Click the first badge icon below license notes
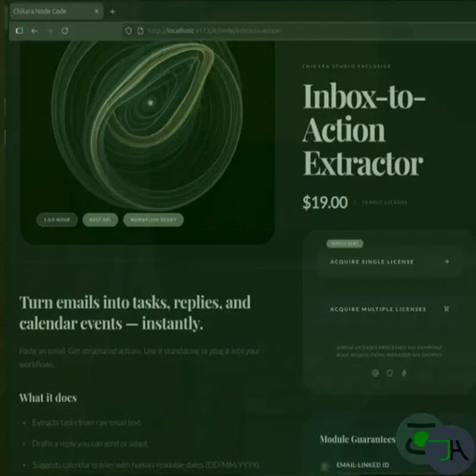Screen dimensions: 476x476 pyautogui.click(x=375, y=372)
